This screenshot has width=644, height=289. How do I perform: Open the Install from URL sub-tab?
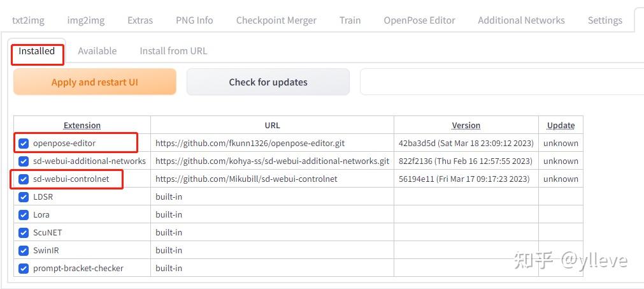(x=173, y=50)
